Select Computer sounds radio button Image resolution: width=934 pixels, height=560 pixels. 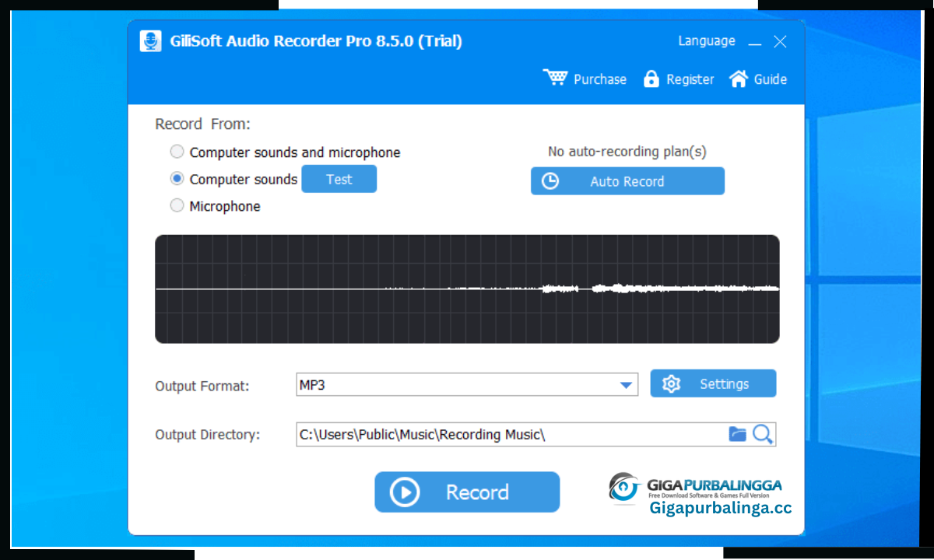pos(177,179)
